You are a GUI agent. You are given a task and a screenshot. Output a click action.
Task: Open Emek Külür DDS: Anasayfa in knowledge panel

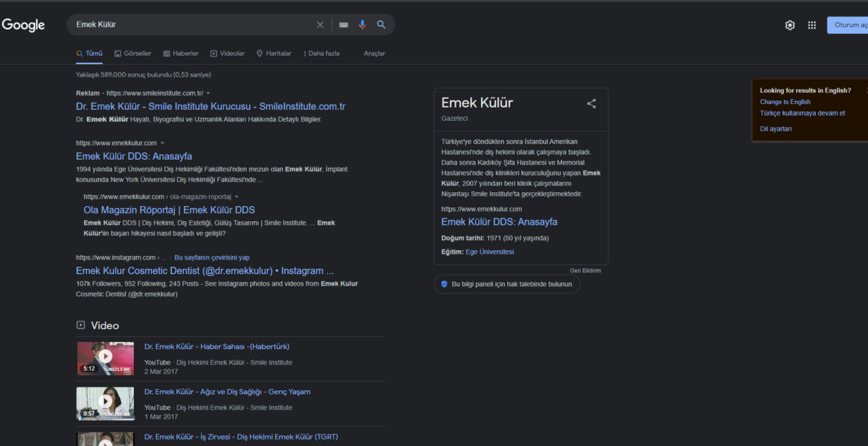coord(499,222)
